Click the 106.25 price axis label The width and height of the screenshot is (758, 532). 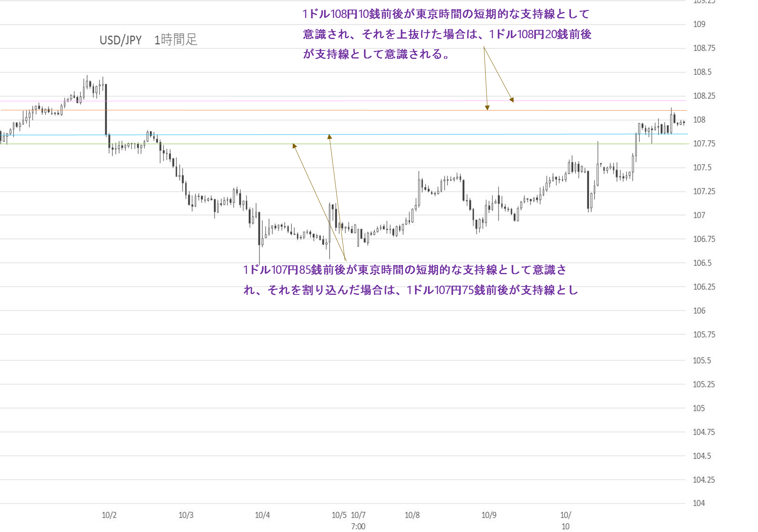click(704, 287)
